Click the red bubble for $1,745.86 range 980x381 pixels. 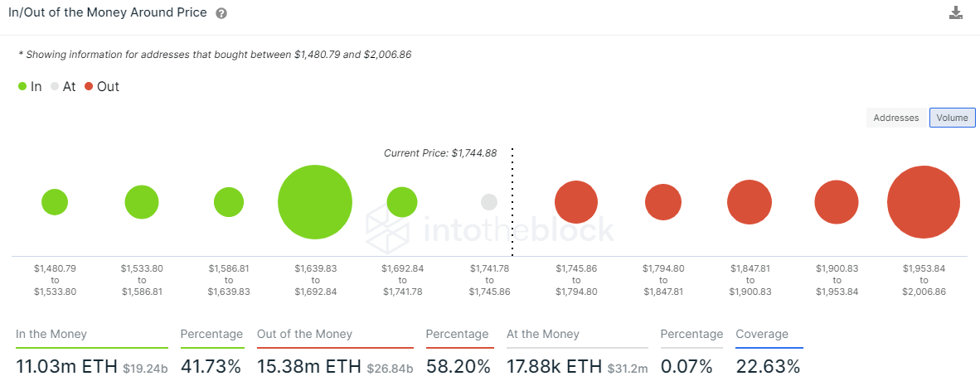[x=576, y=202]
